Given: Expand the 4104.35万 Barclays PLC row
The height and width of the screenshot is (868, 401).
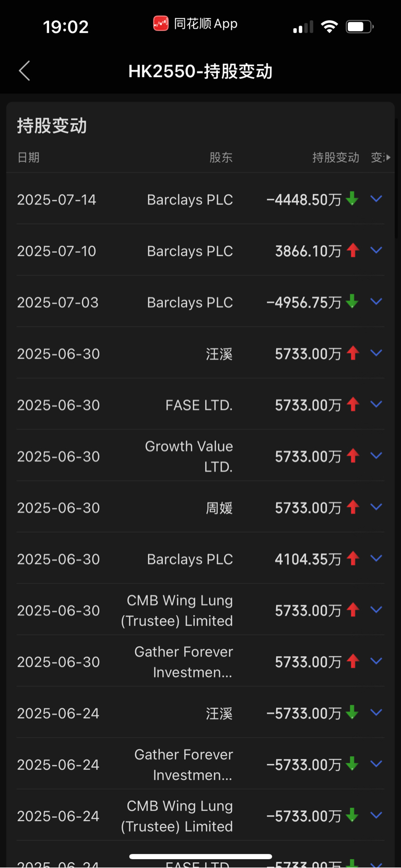Looking at the screenshot, I should (376, 558).
